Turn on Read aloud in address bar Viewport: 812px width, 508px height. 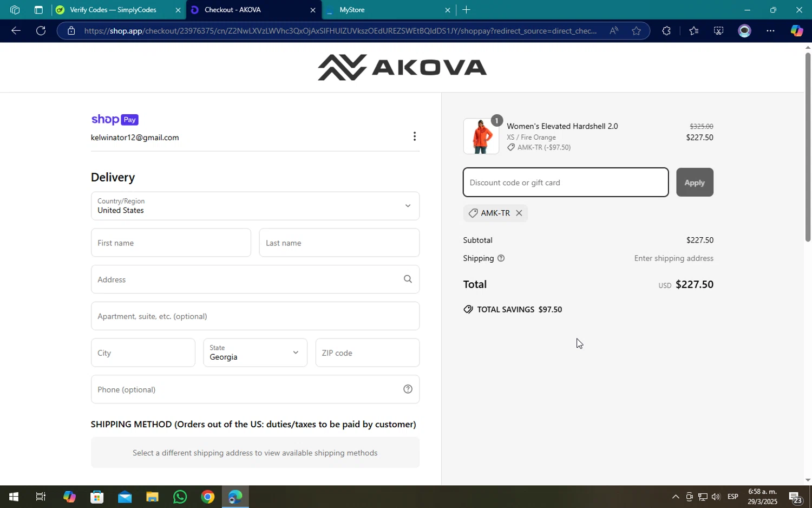(x=613, y=31)
